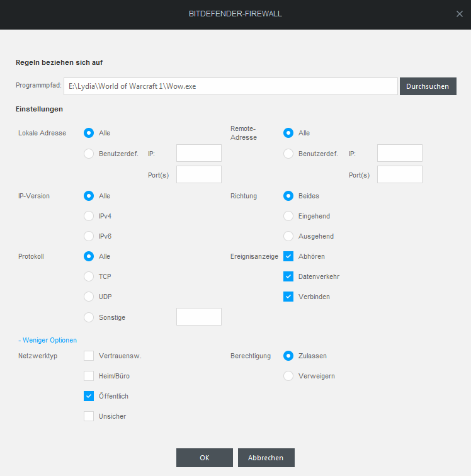Viewport: 471px width, 476px height.
Task: Confirm with the OK button
Action: click(x=205, y=458)
